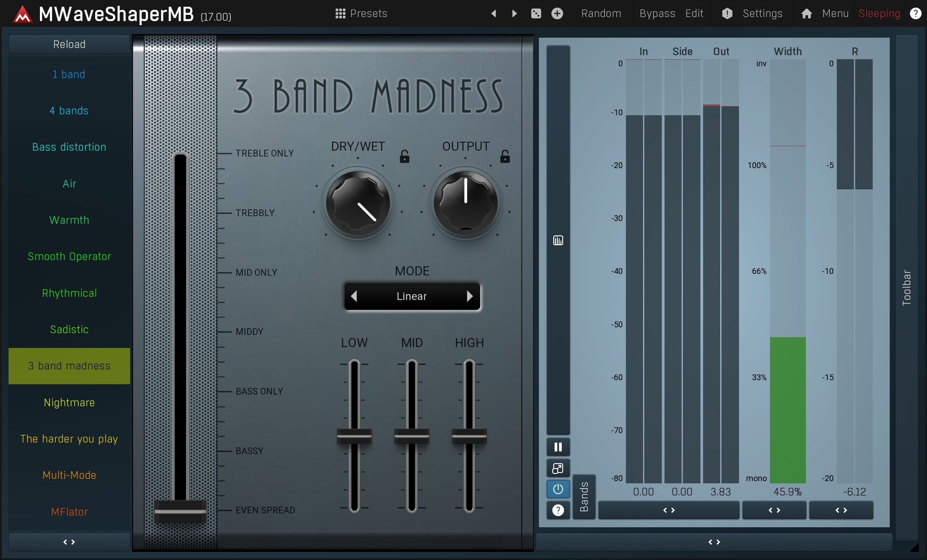927x560 pixels.
Task: Expand the Width meter collapse arrows
Action: click(x=774, y=510)
